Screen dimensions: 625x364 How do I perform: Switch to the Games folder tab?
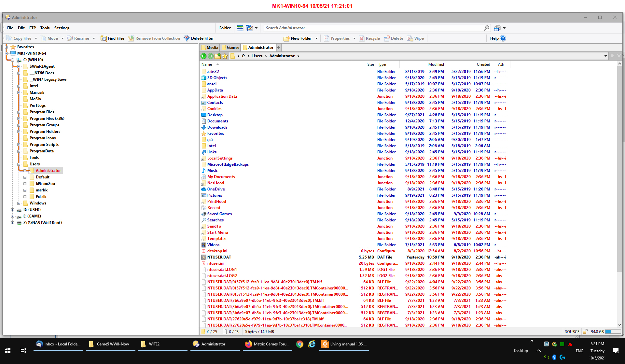(x=230, y=48)
